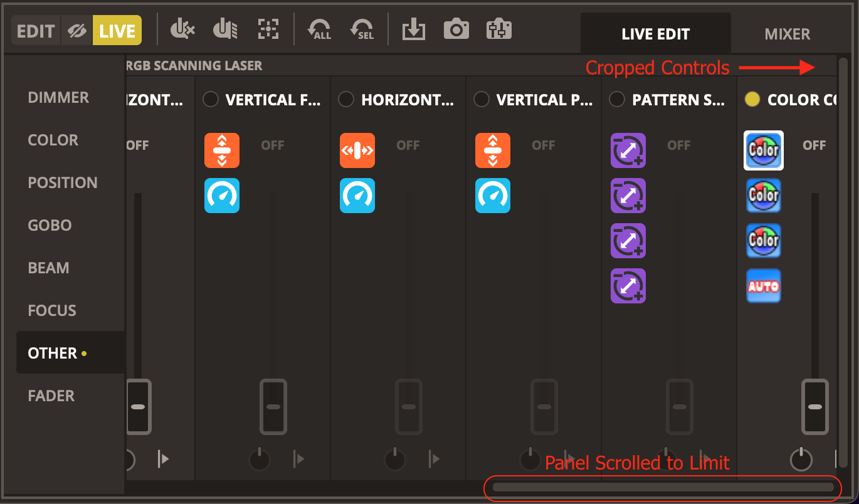This screenshot has height=504, width=859.
Task: Click play arrow below VERTICAL F... fader
Action: coord(299,459)
